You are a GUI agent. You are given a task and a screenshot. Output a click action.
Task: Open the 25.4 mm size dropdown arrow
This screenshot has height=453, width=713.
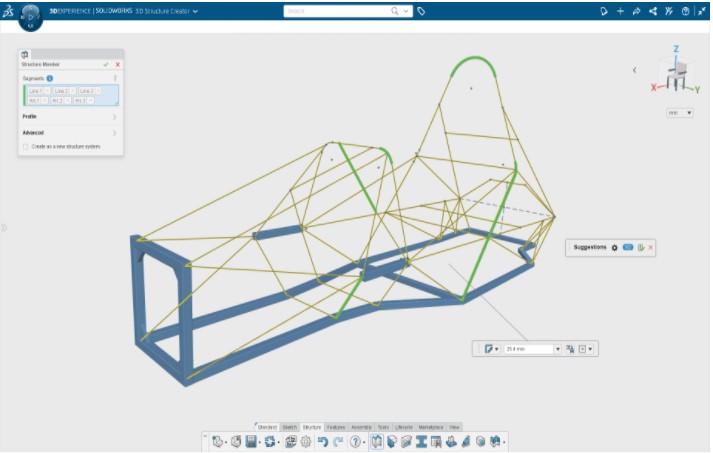coord(557,349)
